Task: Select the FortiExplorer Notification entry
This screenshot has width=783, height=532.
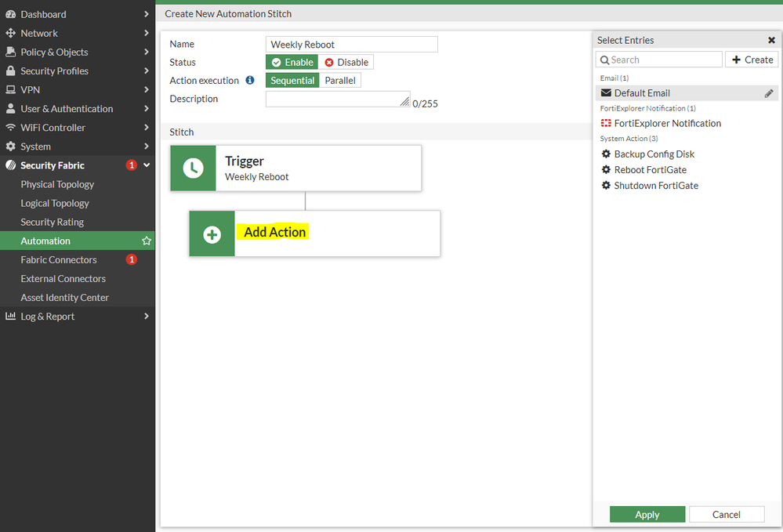Action: [687, 123]
